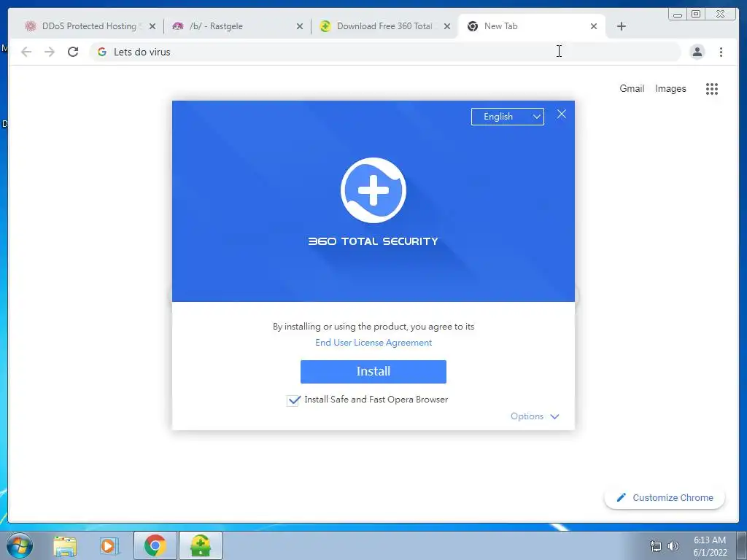Click the Google G icon in address bar
This screenshot has width=747, height=560.
[x=102, y=52]
